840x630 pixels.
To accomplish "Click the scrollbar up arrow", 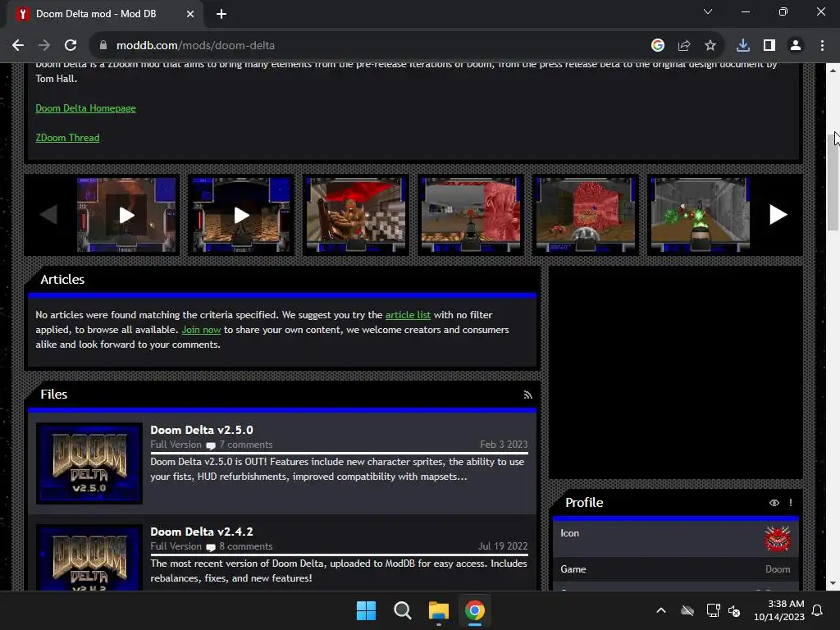I will click(833, 71).
